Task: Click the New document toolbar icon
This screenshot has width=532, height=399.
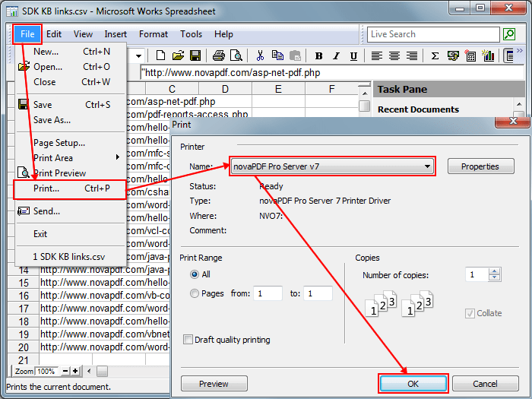Action: click(x=160, y=55)
